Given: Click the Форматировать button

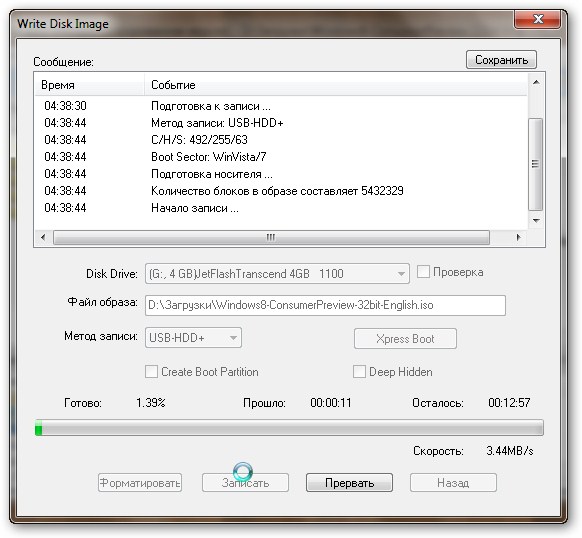Looking at the screenshot, I should click(140, 483).
